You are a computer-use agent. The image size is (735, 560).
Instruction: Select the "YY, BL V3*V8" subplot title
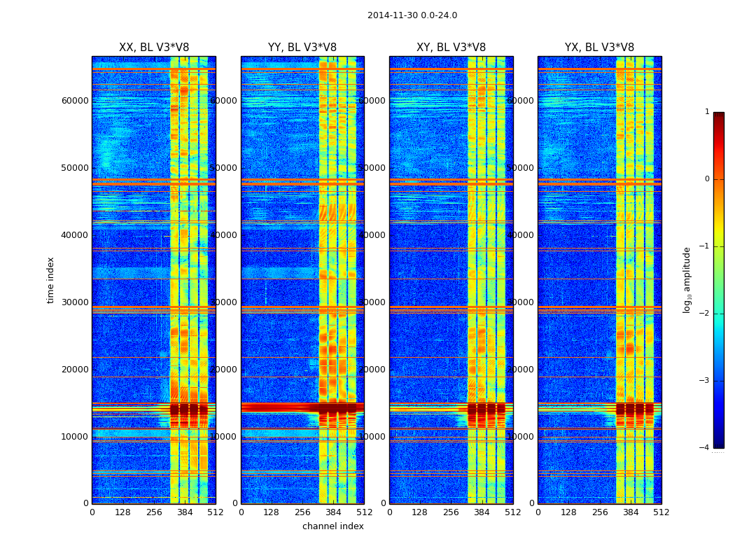tap(302, 48)
